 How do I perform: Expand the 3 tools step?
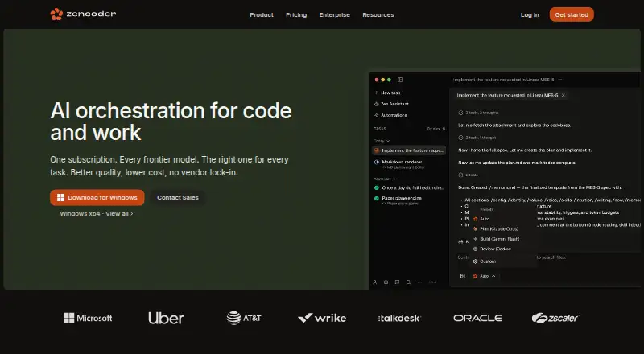click(x=469, y=175)
